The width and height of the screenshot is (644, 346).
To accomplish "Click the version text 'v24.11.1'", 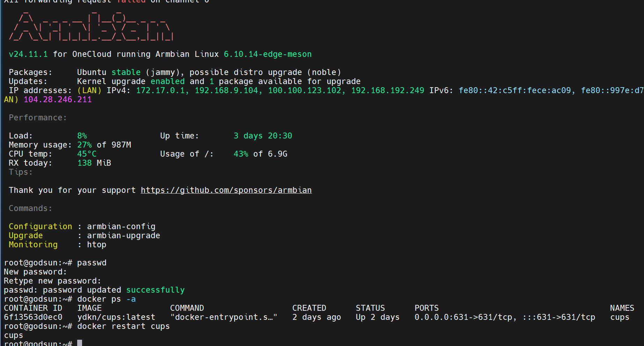I will pyautogui.click(x=28, y=54).
